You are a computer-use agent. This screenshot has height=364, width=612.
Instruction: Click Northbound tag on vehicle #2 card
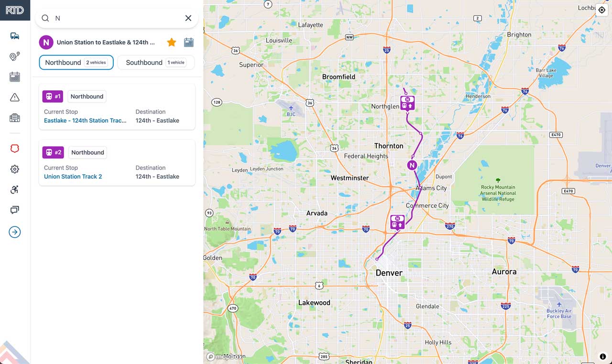click(x=87, y=152)
